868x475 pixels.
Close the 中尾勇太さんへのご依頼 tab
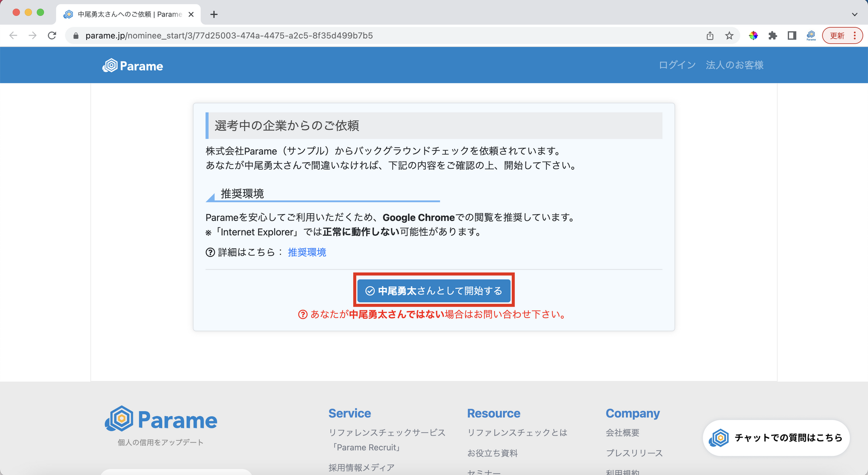191,14
